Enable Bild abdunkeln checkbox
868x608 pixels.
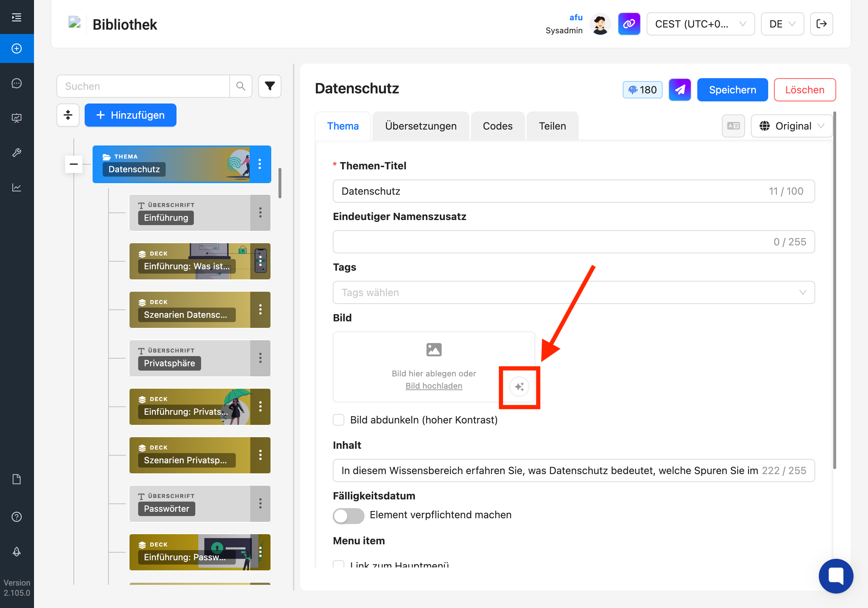coord(339,419)
